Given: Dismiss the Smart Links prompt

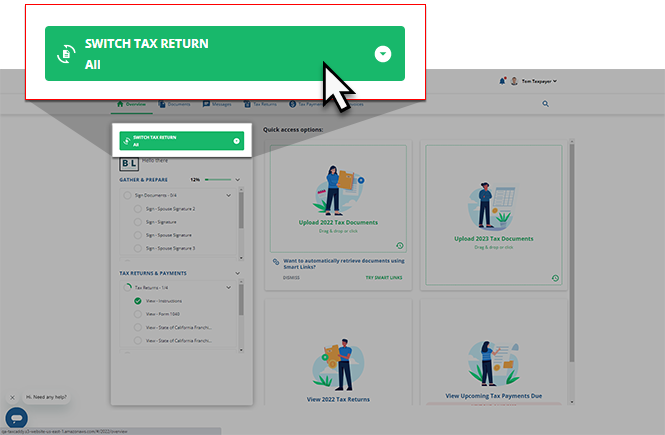Looking at the screenshot, I should 291,278.
